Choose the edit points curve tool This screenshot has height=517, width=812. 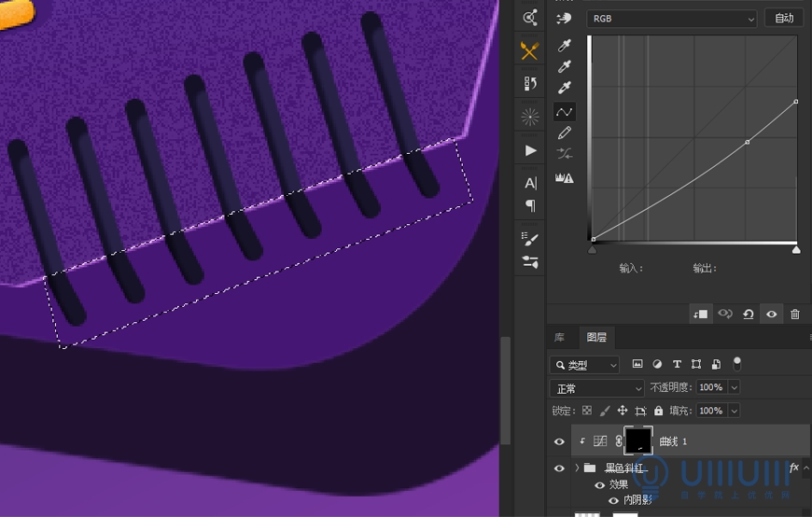click(x=564, y=111)
